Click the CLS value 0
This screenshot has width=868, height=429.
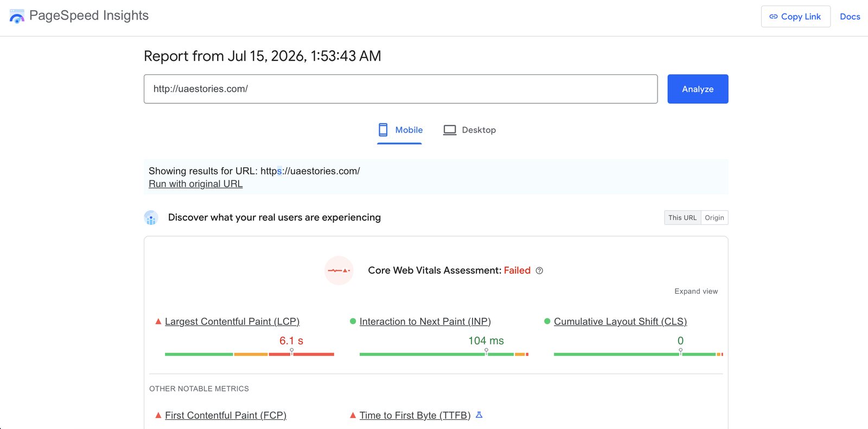(x=680, y=341)
